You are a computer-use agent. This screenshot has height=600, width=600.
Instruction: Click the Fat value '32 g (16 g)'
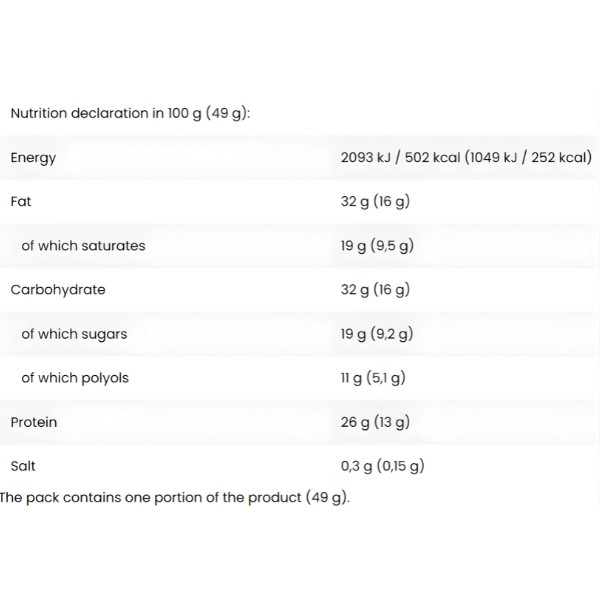375,201
